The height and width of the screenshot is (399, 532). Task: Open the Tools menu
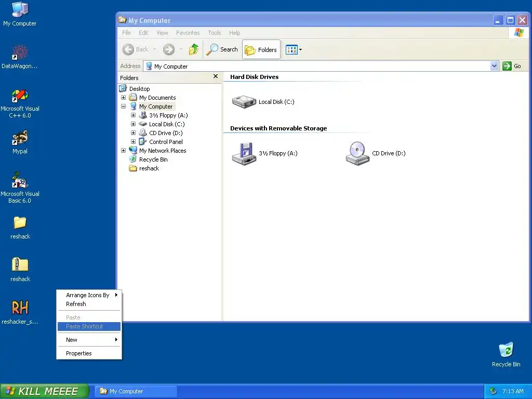215,33
